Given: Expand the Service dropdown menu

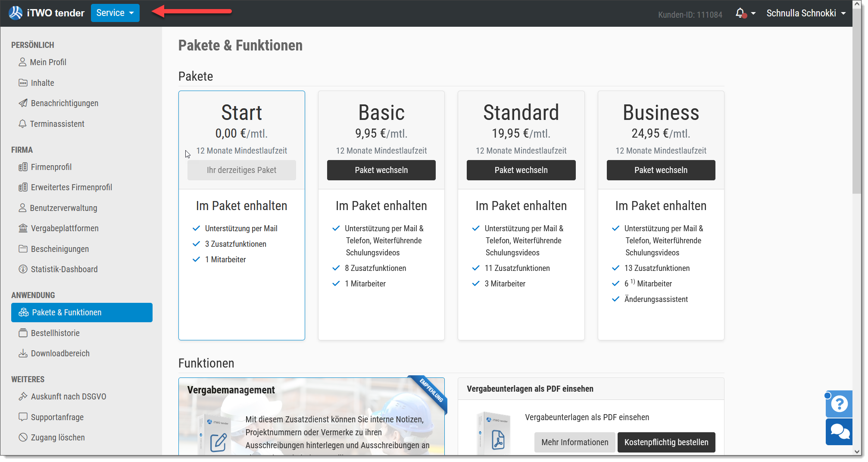Looking at the screenshot, I should pyautogui.click(x=115, y=13).
